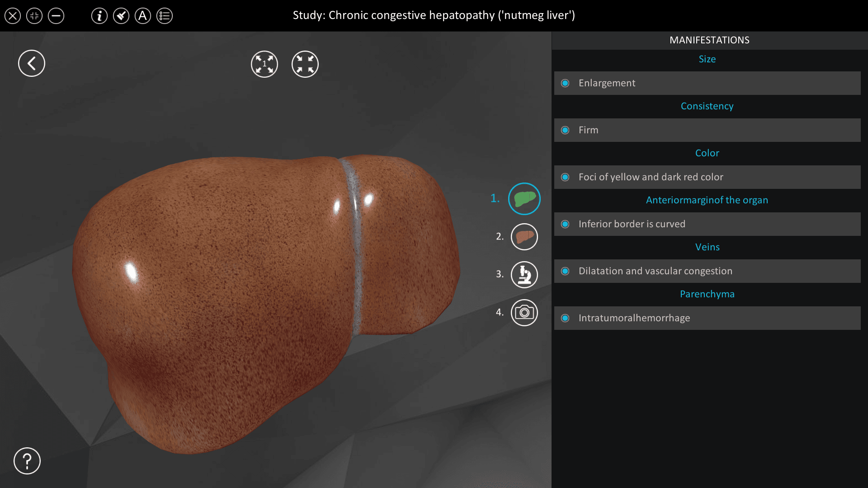Click the 'Parenchyma' section heading
Image resolution: width=868 pixels, height=488 pixels.
(707, 294)
